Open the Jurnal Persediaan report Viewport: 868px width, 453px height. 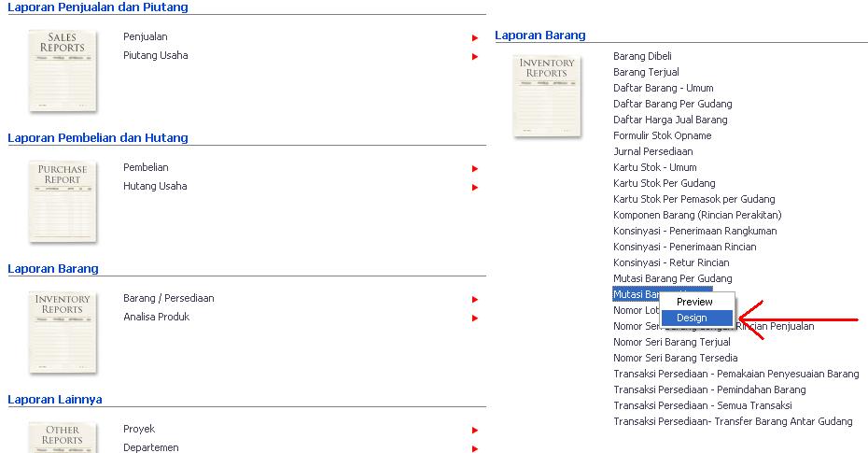pos(652,151)
